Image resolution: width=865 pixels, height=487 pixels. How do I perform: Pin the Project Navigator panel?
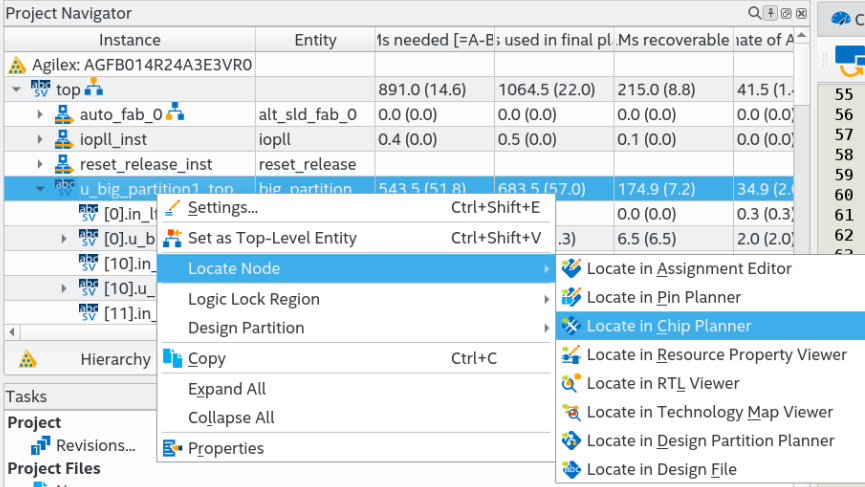(771, 13)
